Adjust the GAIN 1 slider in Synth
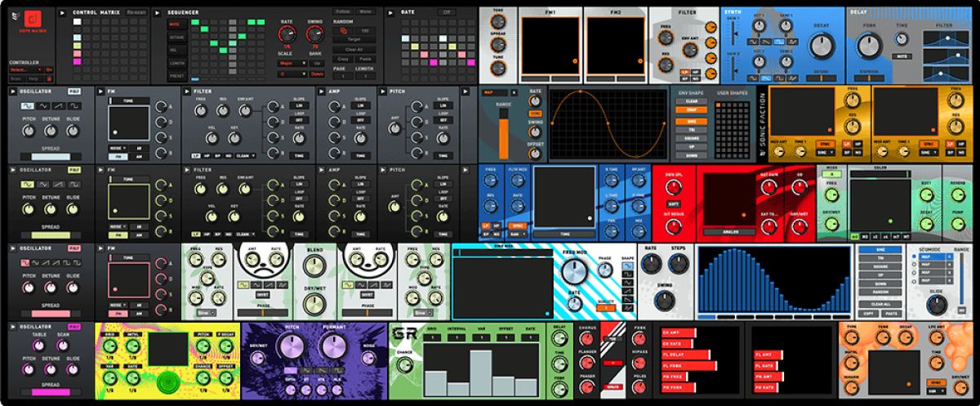This screenshot has width=980, height=406. [732, 33]
